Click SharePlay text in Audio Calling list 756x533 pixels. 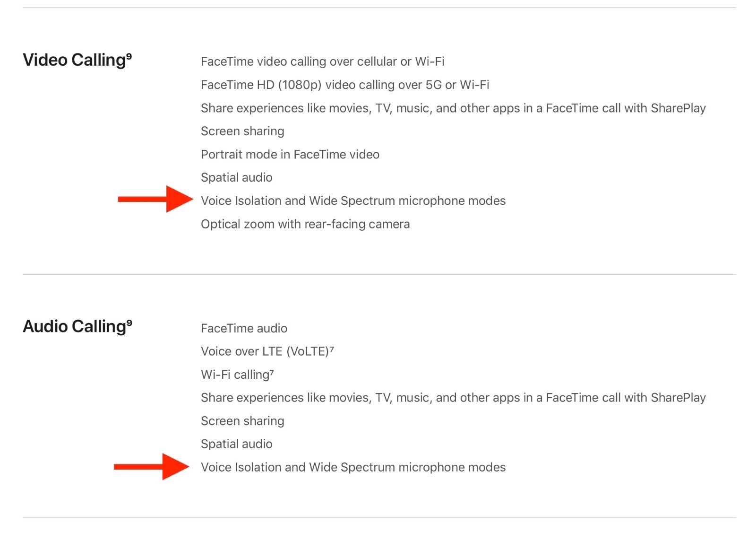pyautogui.click(x=678, y=398)
